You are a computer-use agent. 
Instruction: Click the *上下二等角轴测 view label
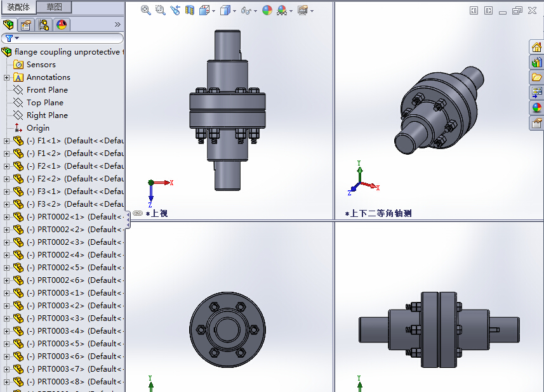378,213
